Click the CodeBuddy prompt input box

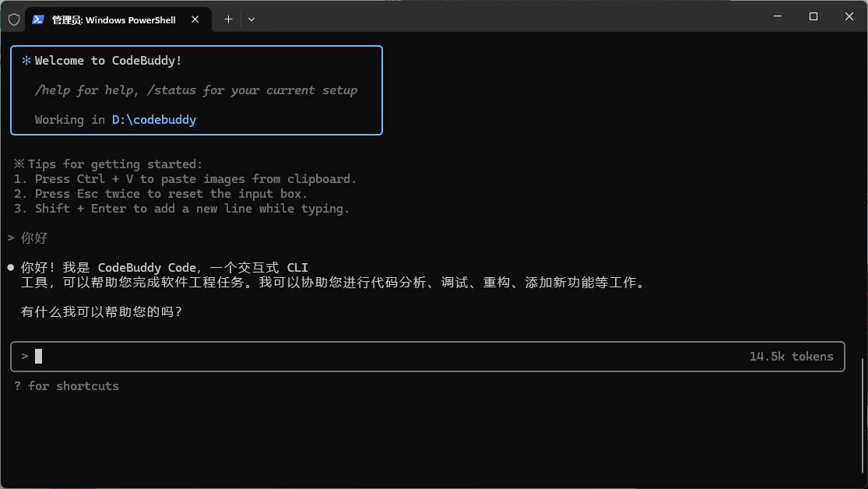point(427,356)
